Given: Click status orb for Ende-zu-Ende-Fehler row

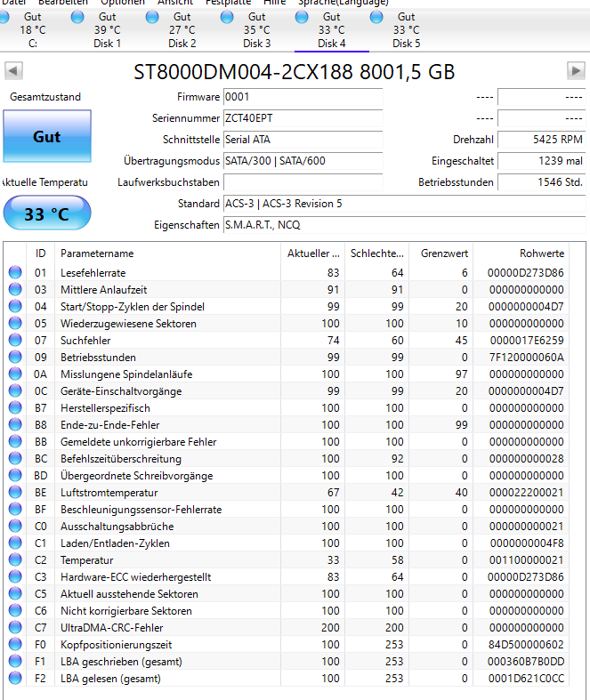Looking at the screenshot, I should (x=15, y=424).
